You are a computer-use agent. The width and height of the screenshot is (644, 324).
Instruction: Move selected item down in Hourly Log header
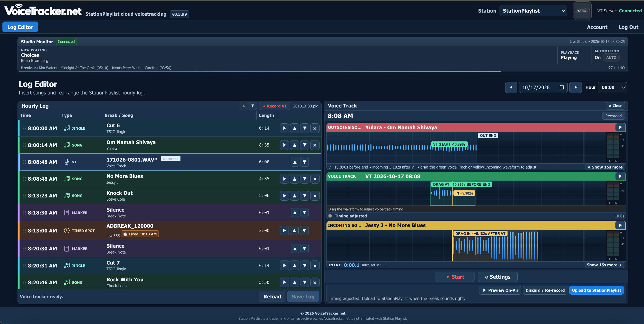pos(252,106)
